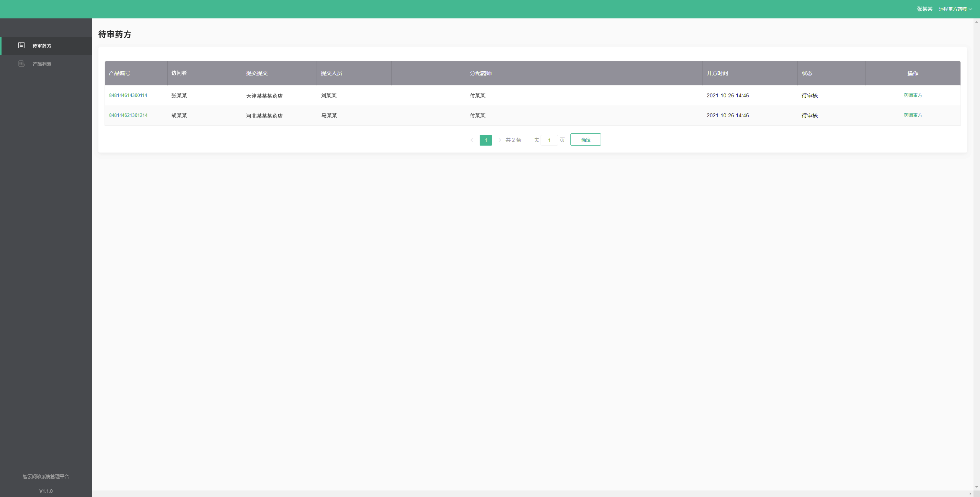Click the page number input field
The width and height of the screenshot is (980, 497).
549,139
